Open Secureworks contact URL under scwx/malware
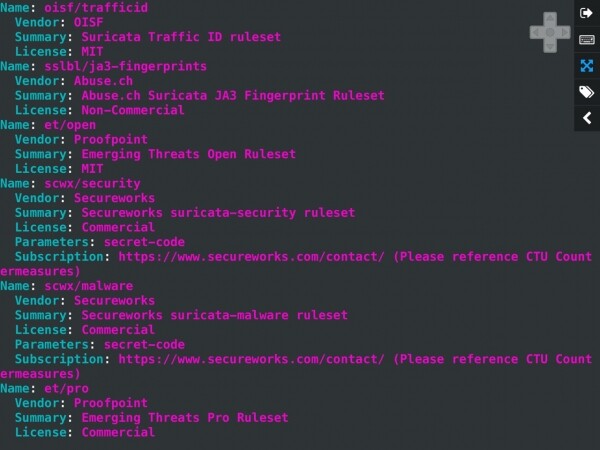Viewport: 600px width, 450px height. [x=252, y=358]
